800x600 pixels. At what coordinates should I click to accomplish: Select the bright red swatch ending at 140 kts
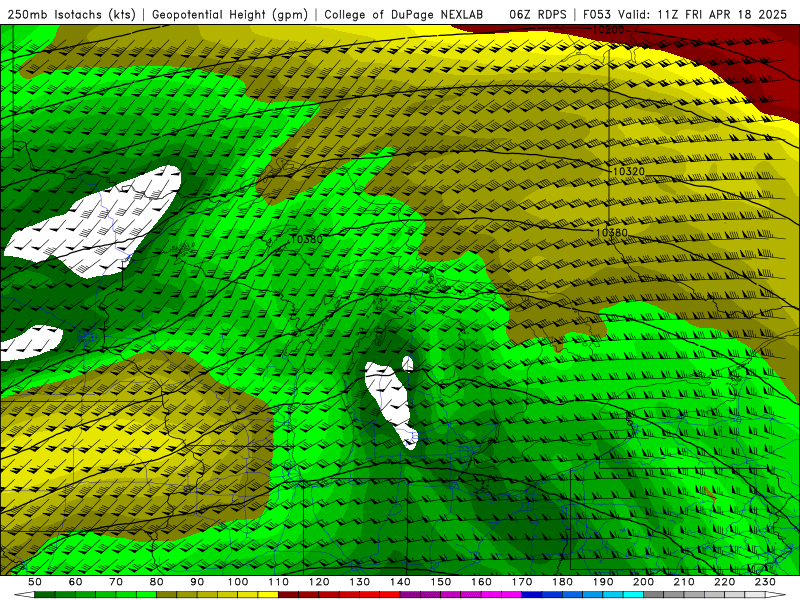(390, 594)
